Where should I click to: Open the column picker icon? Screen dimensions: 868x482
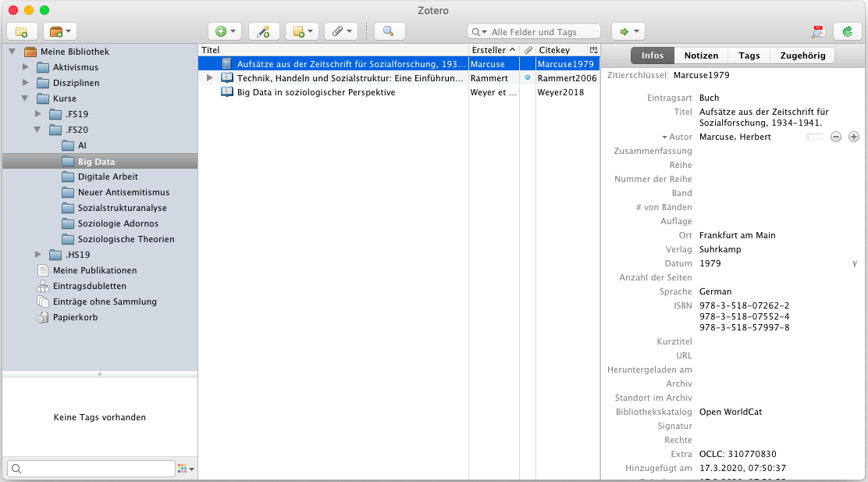coord(593,50)
